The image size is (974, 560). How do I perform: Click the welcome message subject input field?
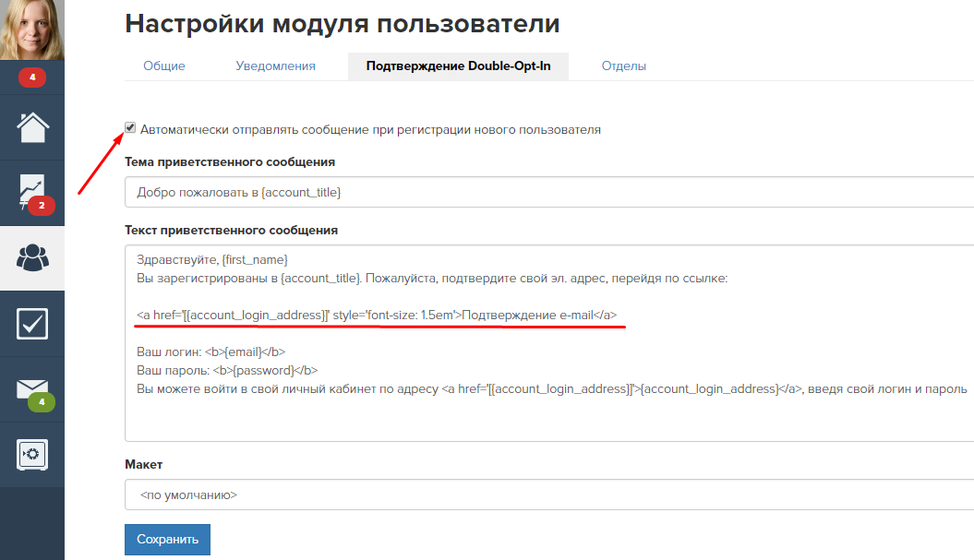click(549, 192)
